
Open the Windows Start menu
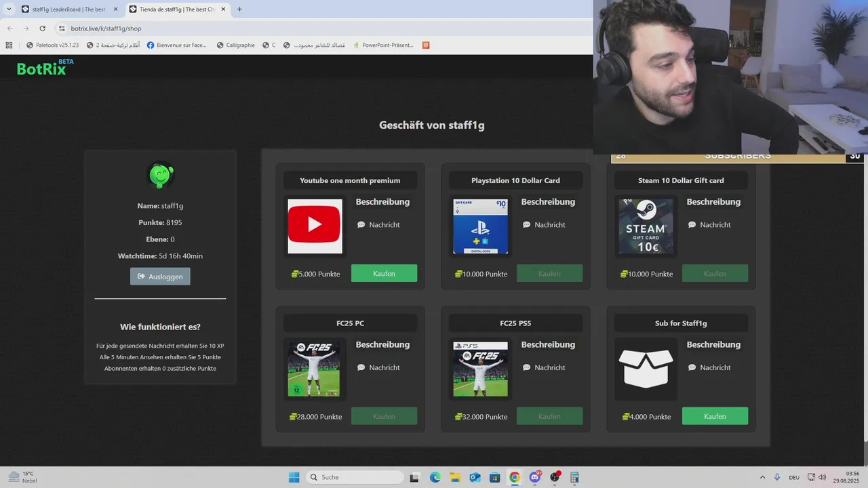[294, 477]
